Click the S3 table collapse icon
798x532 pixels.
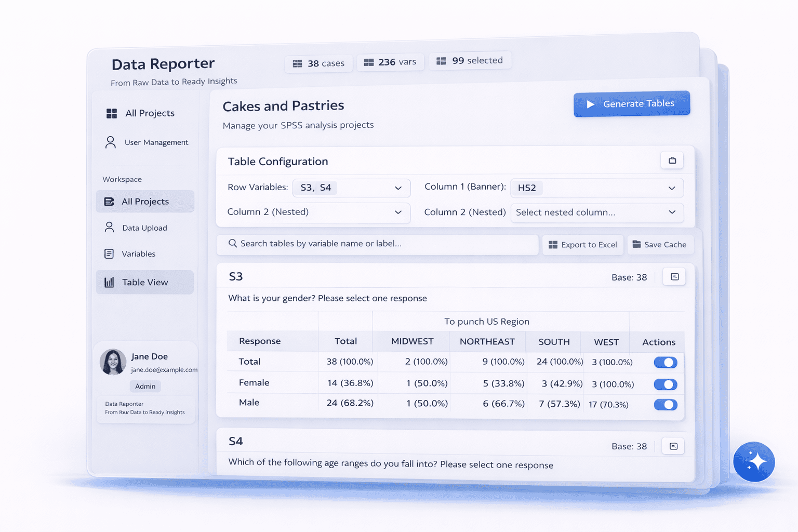pos(674,277)
